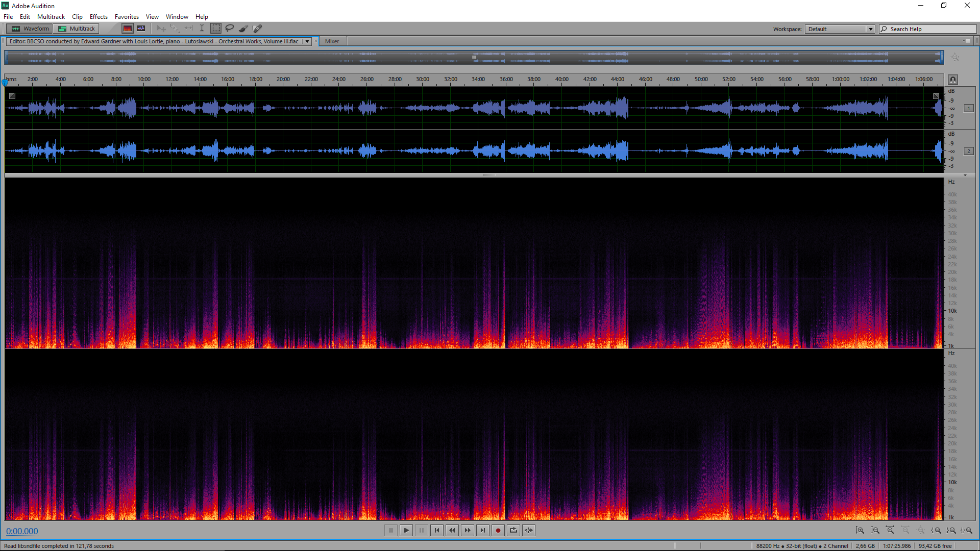Open the Editor file dropdown arrow
Viewport: 980px width, 551px height.
pyautogui.click(x=307, y=41)
